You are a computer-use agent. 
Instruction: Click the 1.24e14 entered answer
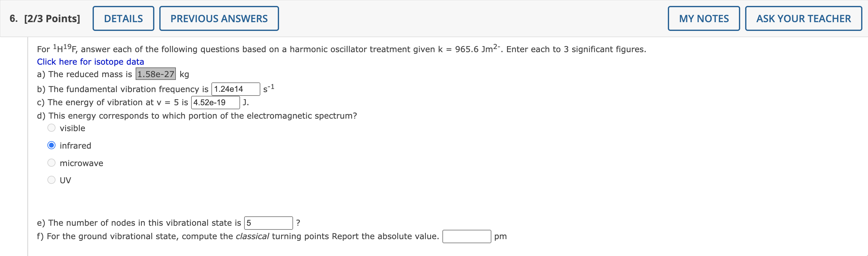(229, 89)
